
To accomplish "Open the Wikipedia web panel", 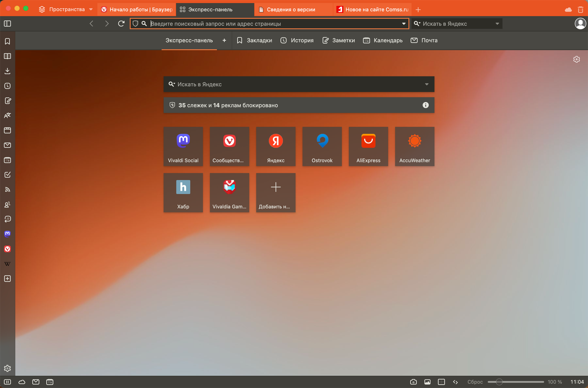I will click(7, 264).
